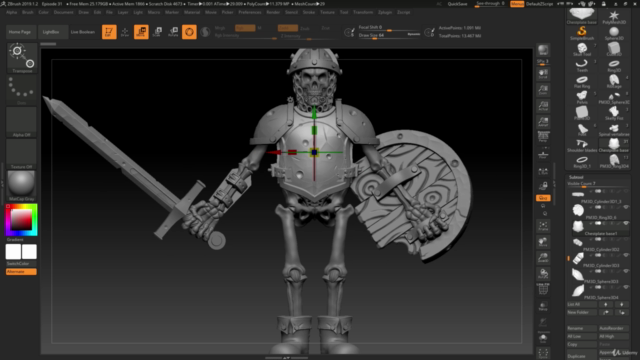Toggle the lock camera button

[543, 187]
